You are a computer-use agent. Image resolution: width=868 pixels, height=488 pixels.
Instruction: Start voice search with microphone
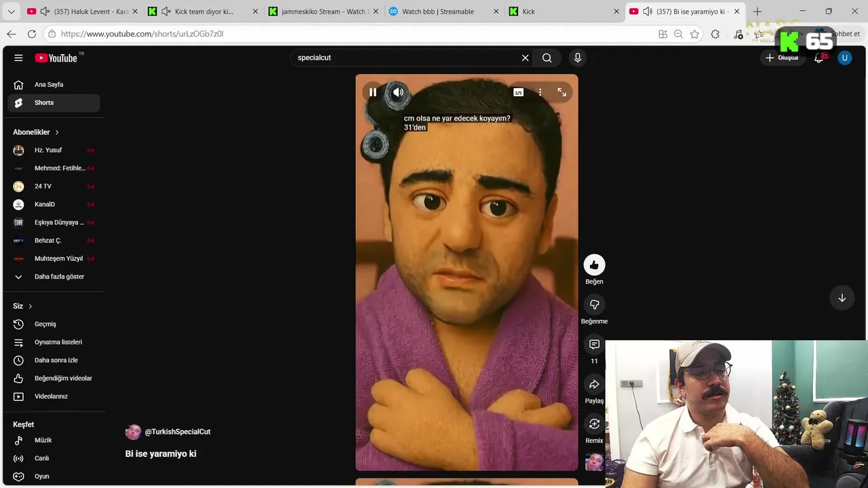[x=577, y=58]
